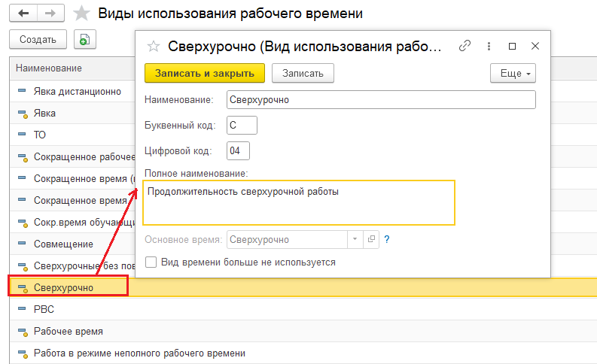Click the forward navigation arrow
Image resolution: width=597 pixels, height=364 pixels.
coord(50,14)
